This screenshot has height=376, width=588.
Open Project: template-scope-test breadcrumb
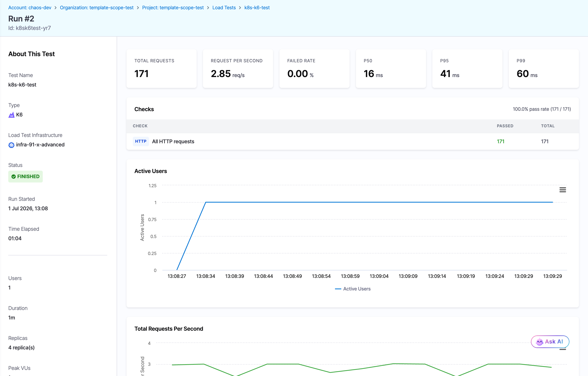173,7
